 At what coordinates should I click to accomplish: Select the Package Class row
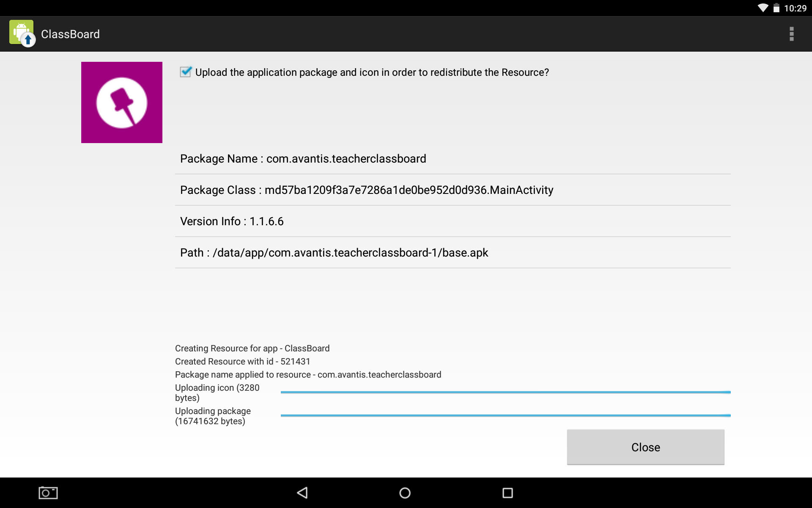(x=453, y=190)
